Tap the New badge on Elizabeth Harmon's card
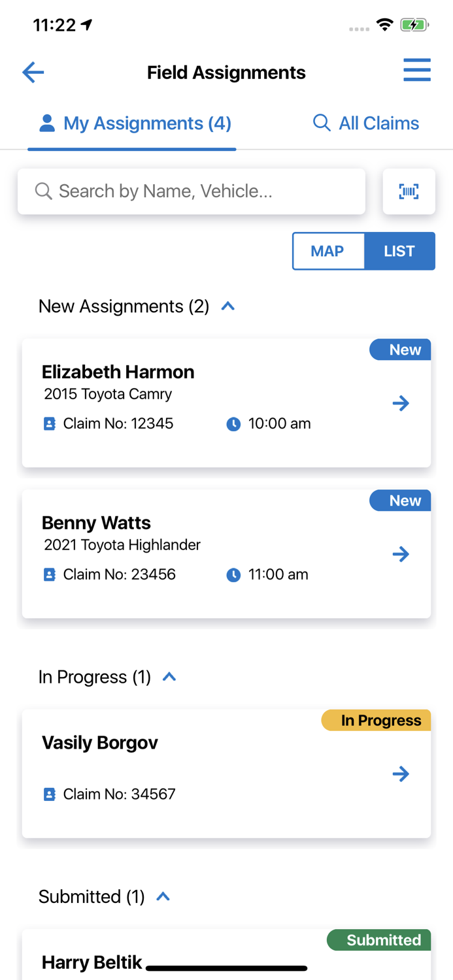This screenshot has width=453, height=980. click(x=400, y=350)
